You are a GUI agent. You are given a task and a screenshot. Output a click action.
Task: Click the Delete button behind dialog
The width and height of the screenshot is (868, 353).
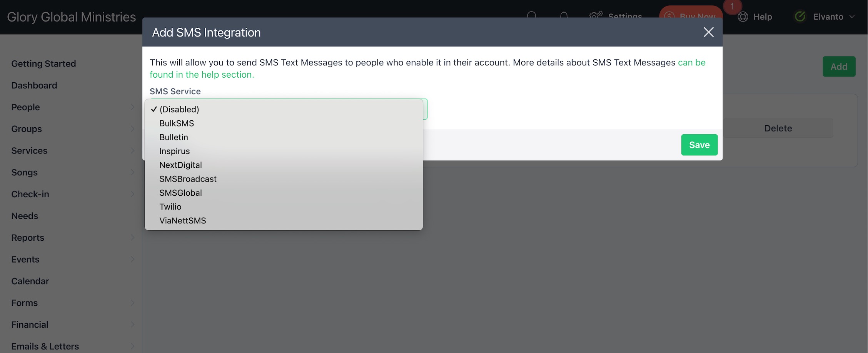click(x=778, y=128)
